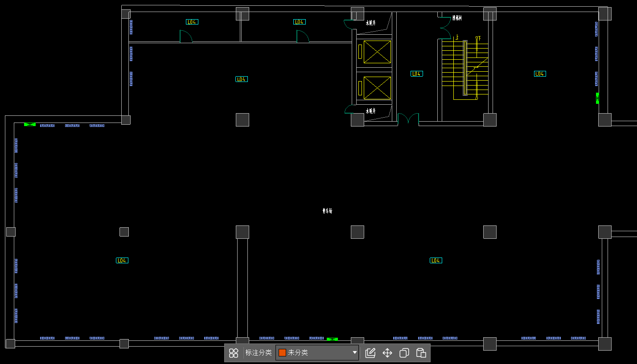
Task: Click the paste clipboard icon
Action: point(421,353)
